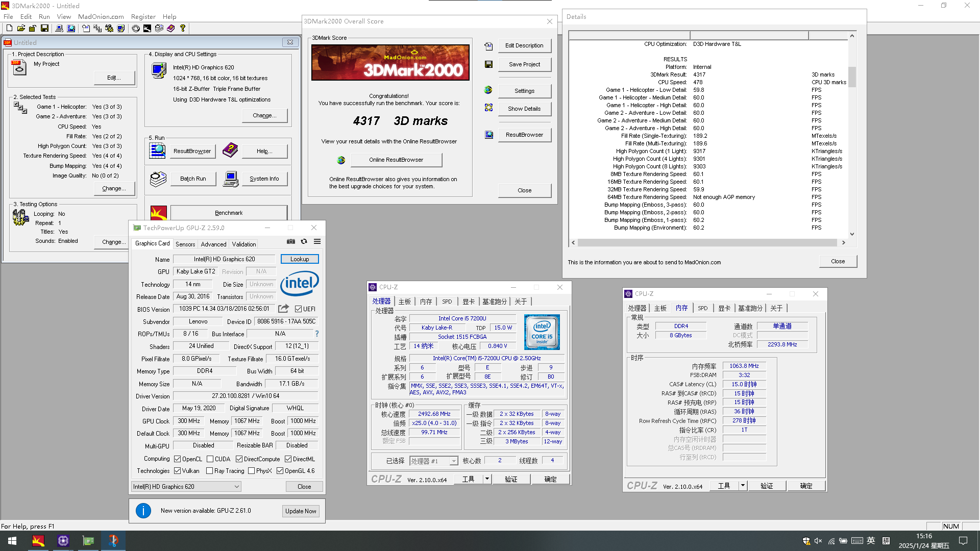Open the GPU-Z hamburger menu icon

point(317,241)
